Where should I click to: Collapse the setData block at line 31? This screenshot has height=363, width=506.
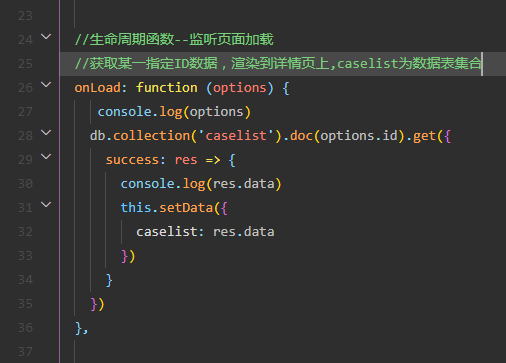point(46,205)
